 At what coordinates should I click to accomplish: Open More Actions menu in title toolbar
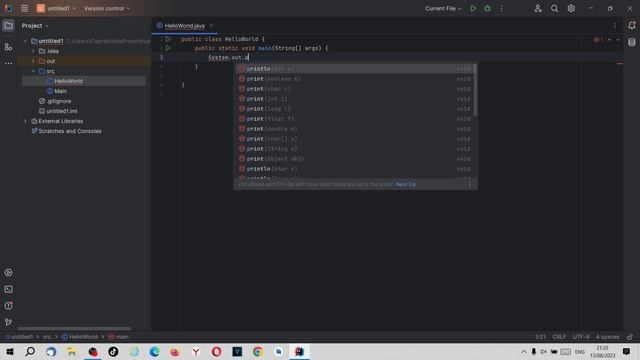coord(502,8)
